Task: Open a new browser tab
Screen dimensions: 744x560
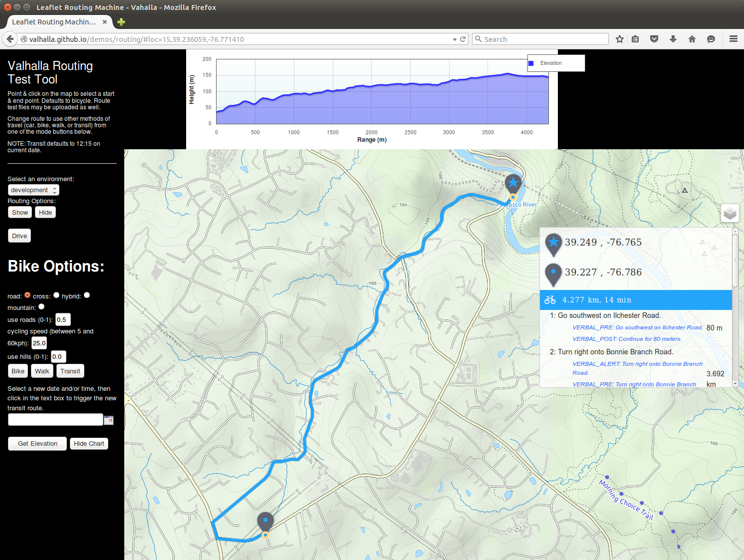Action: tap(121, 22)
